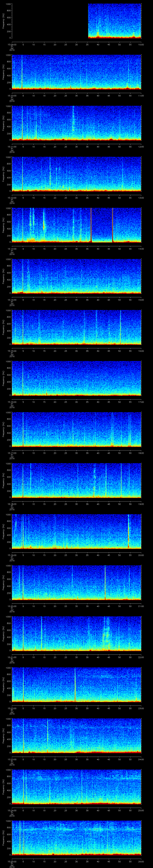Click the 15:20:00 start time label
This screenshot has width=153, height=868.
[x=12, y=606]
